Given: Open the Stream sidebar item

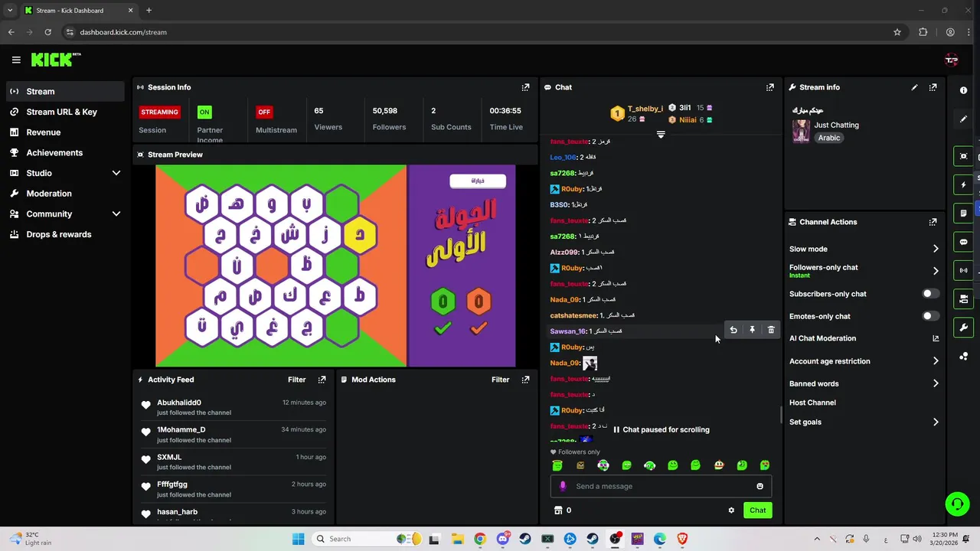Looking at the screenshot, I should click(x=65, y=91).
